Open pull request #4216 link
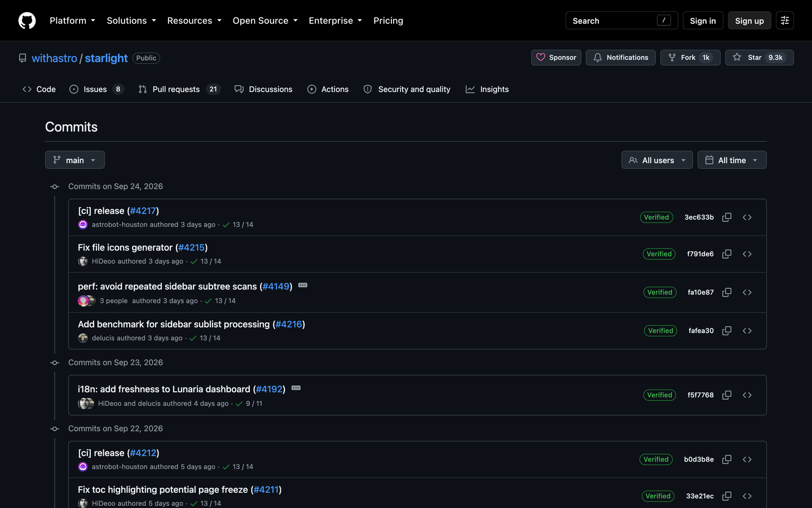Viewport: 812px width, 508px height. click(289, 324)
